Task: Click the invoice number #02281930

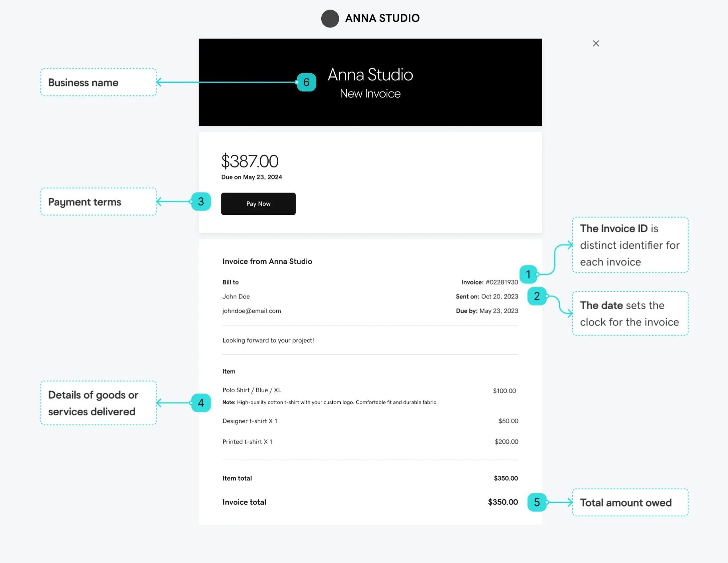Action: (502, 282)
